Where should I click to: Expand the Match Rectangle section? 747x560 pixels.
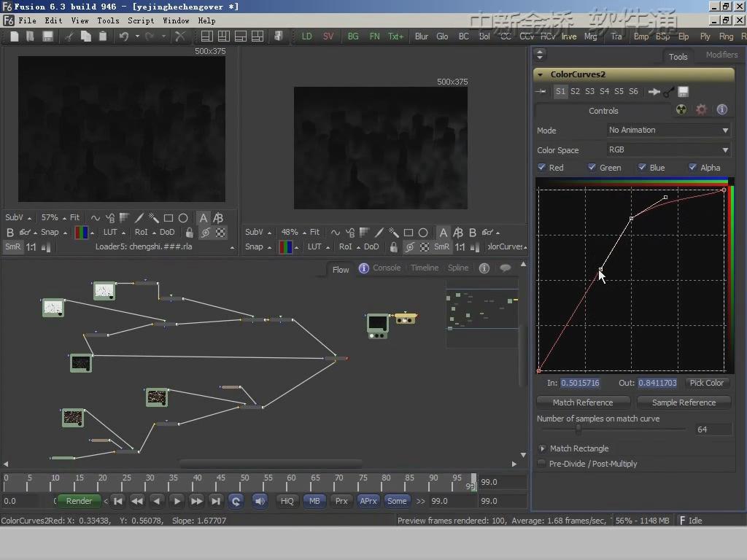coord(542,448)
